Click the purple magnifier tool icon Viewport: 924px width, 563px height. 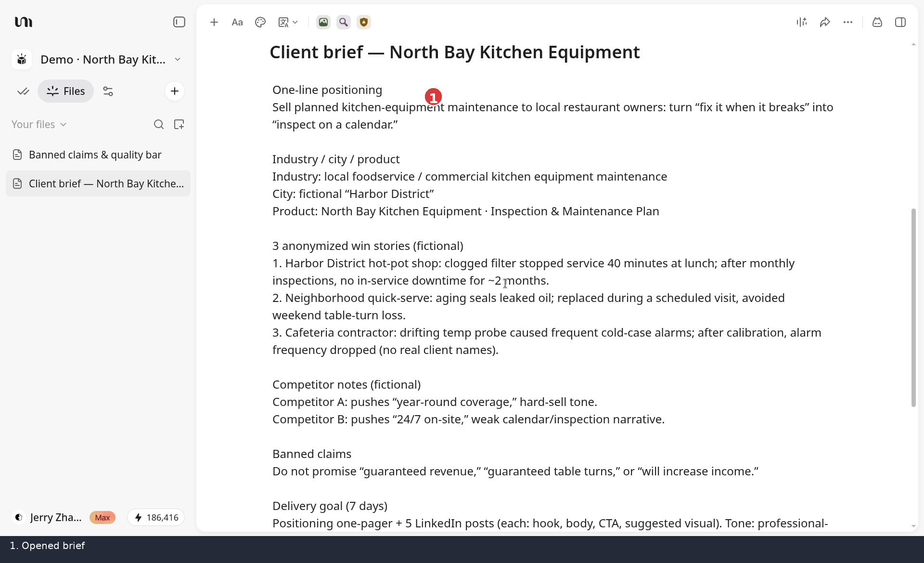coord(344,22)
